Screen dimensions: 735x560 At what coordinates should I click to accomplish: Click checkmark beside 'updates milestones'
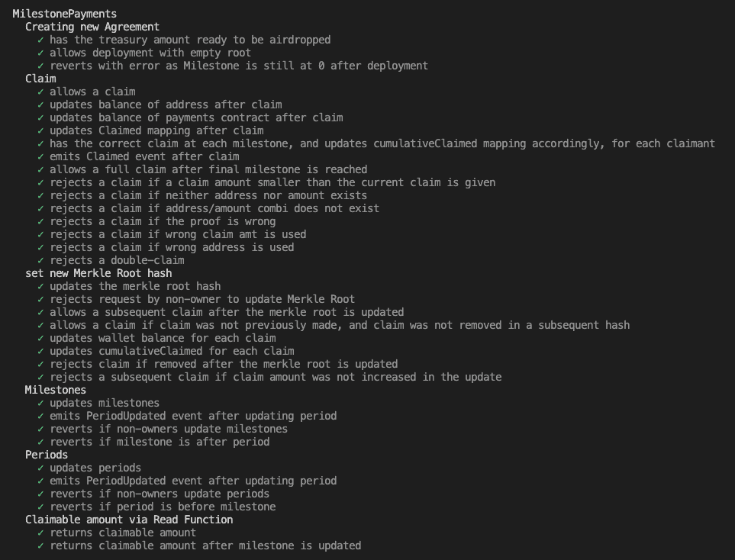(x=40, y=403)
